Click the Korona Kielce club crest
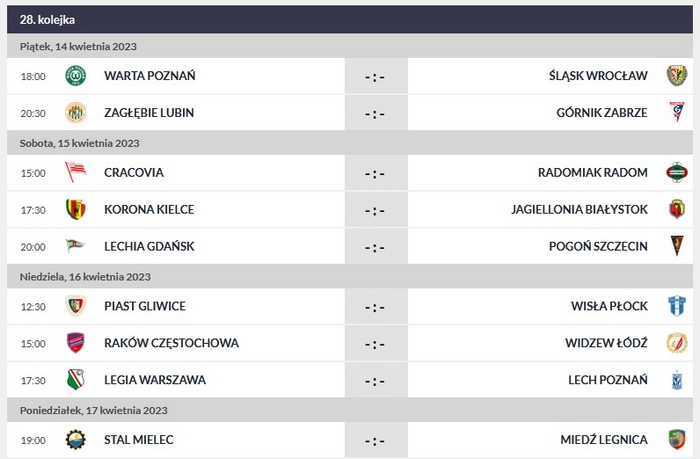The width and height of the screenshot is (700, 459). pos(75,209)
